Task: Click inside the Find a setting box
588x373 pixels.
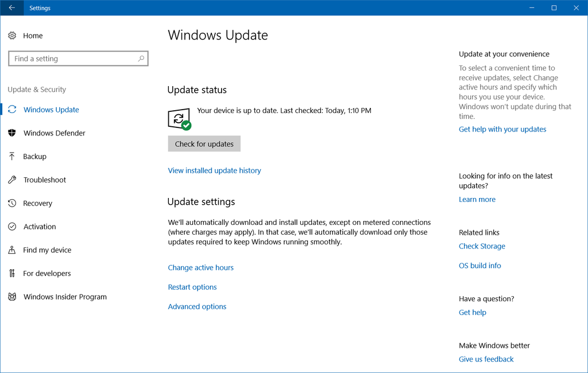Action: click(x=72, y=59)
